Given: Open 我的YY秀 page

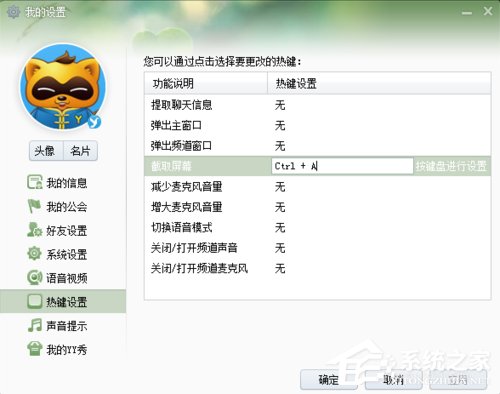Looking at the screenshot, I should pos(63,349).
